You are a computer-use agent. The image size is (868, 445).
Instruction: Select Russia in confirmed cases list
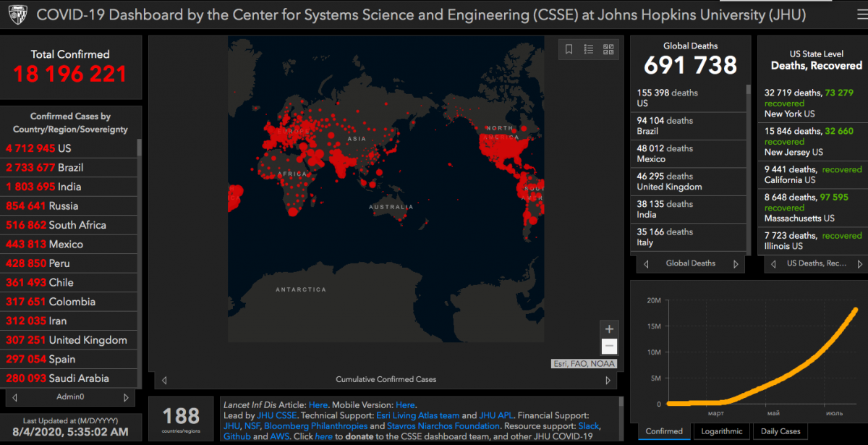click(70, 205)
